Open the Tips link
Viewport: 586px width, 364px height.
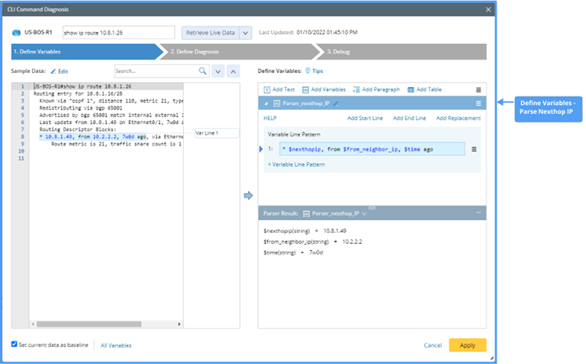point(317,71)
